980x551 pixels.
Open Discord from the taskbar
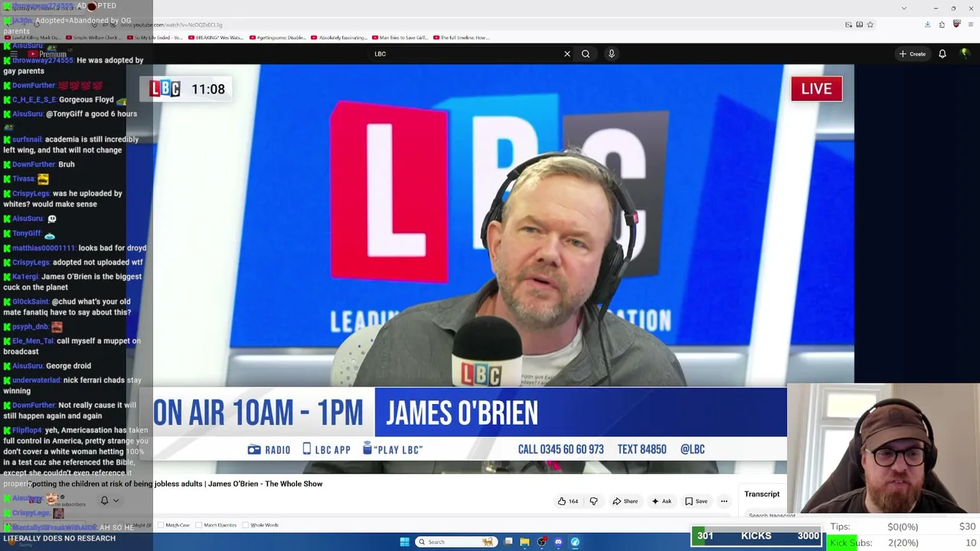coord(558,542)
